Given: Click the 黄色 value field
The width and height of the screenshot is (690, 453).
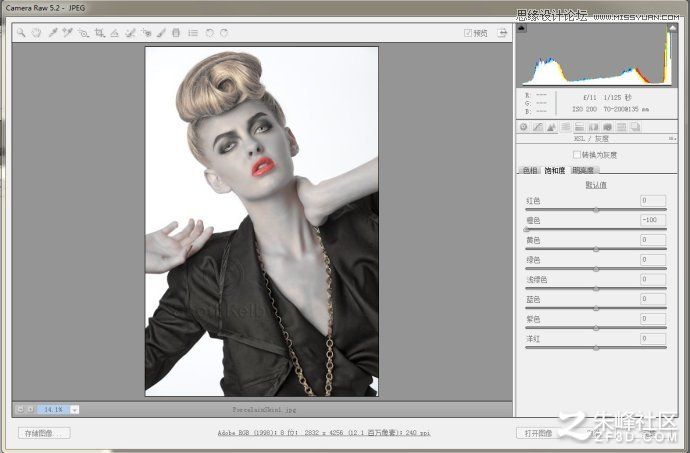Looking at the screenshot, I should pyautogui.click(x=653, y=240).
